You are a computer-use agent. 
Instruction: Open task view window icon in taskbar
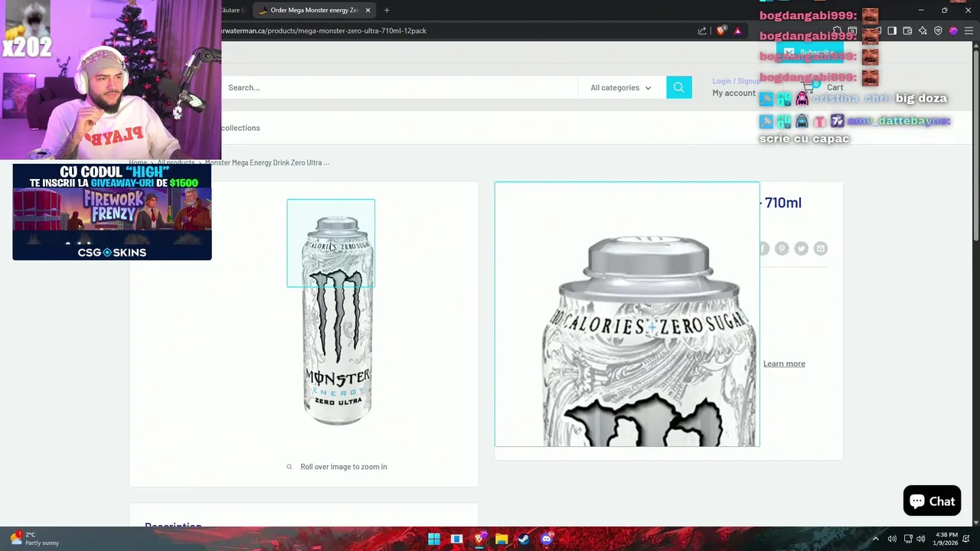coord(456,539)
